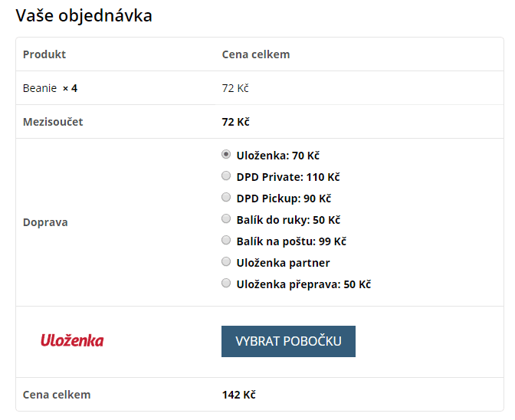The height and width of the screenshot is (420, 515).
Task: Click the Uloženka partner label text
Action: click(x=283, y=263)
